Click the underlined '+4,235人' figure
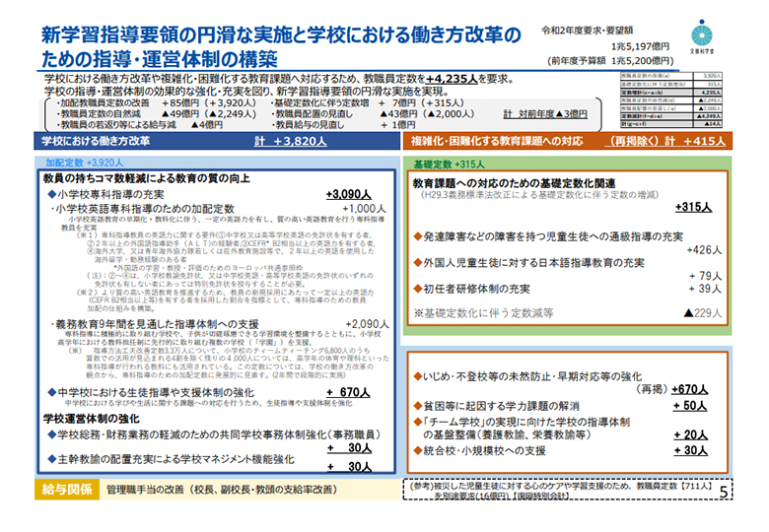 pyautogui.click(x=452, y=79)
